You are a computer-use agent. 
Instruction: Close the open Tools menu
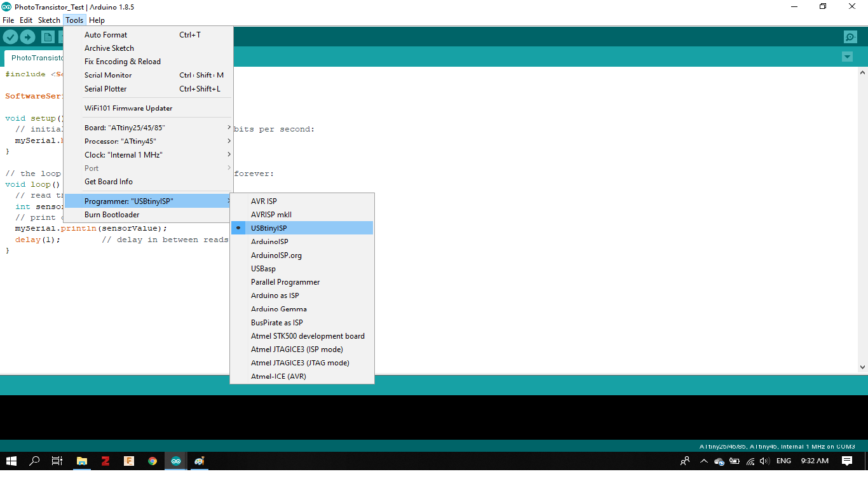click(74, 20)
